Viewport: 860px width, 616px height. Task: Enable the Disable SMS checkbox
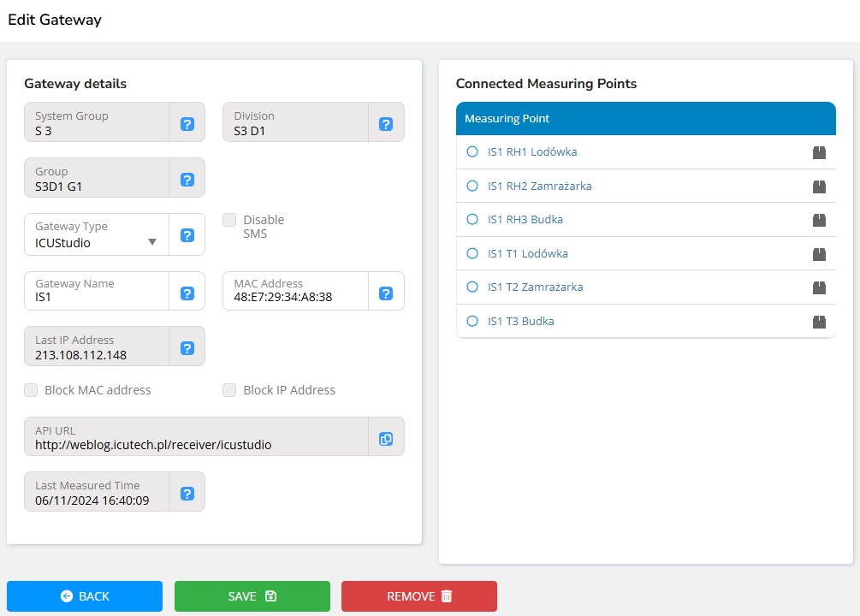(229, 220)
